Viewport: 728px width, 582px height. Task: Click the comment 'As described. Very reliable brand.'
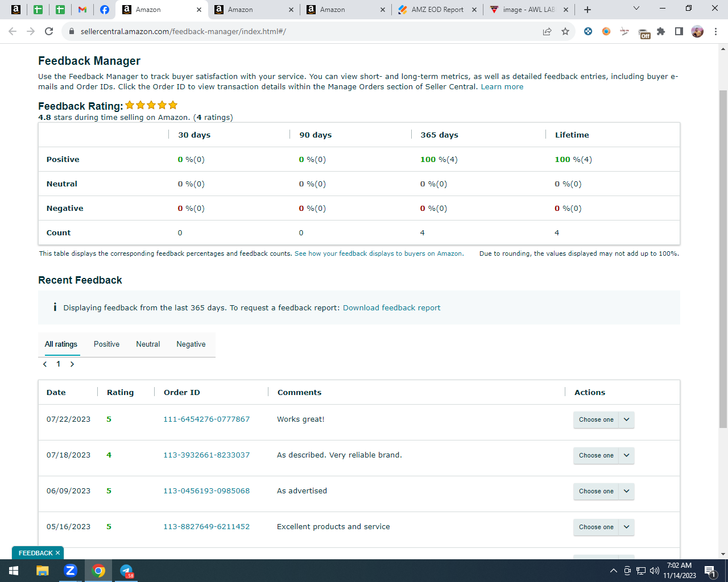(x=340, y=455)
